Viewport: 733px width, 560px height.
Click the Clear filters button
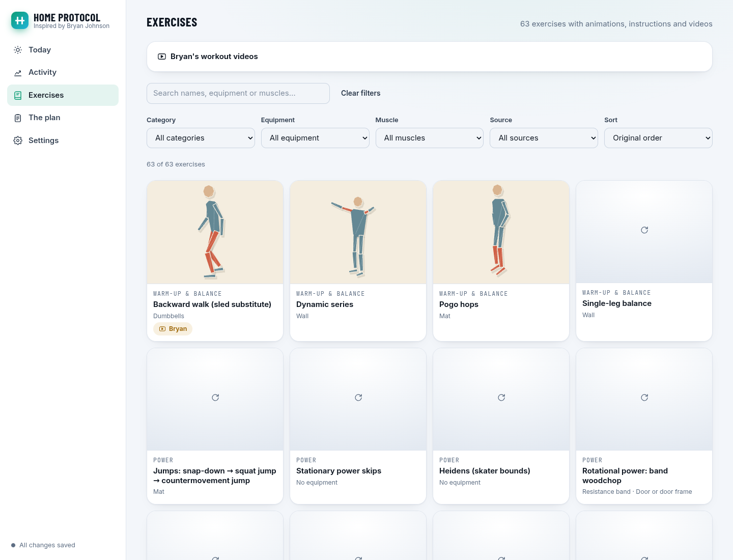click(360, 93)
